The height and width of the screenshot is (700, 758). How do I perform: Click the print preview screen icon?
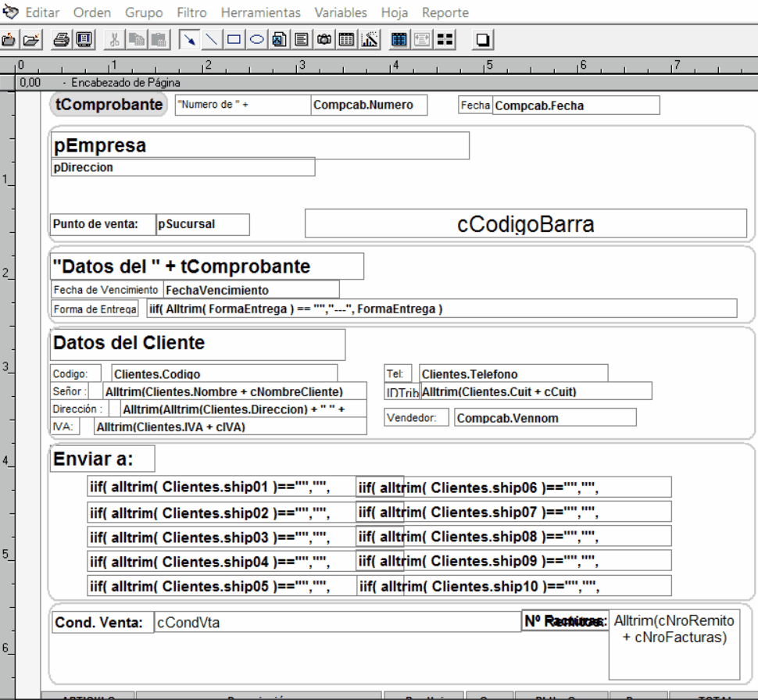tap(84, 40)
